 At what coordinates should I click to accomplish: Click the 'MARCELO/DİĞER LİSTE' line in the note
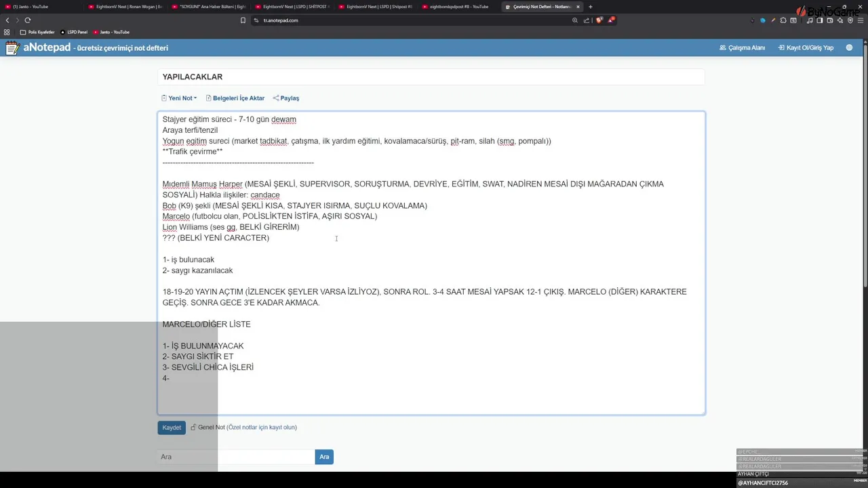click(206, 324)
